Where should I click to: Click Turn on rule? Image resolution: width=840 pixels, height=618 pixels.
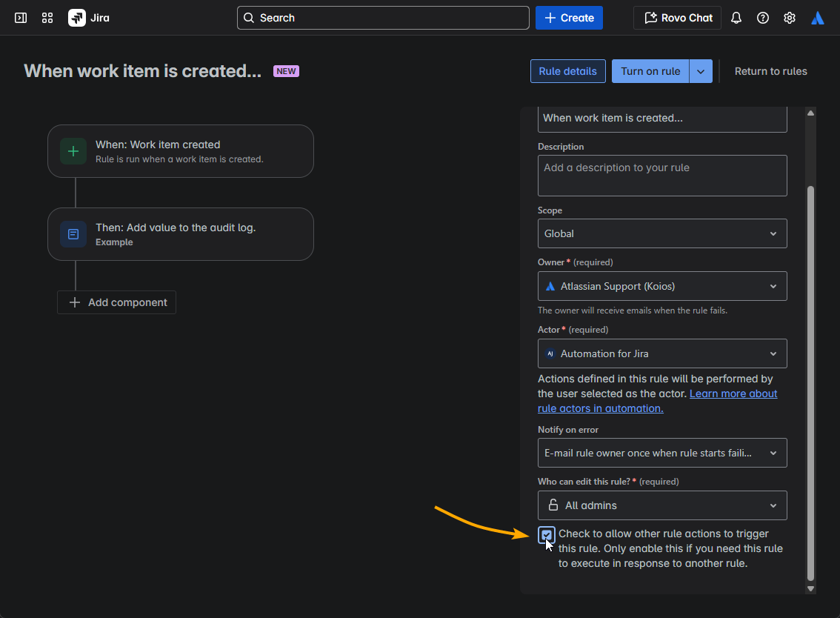(x=650, y=70)
